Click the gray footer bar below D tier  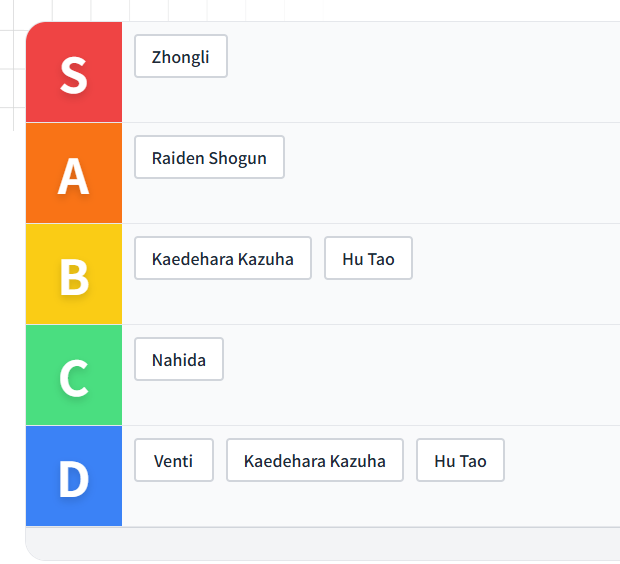click(320, 543)
